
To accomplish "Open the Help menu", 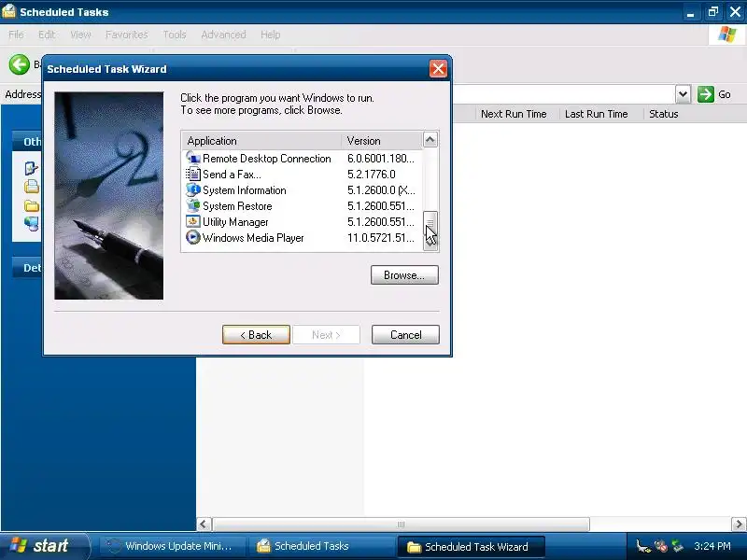I will [270, 35].
